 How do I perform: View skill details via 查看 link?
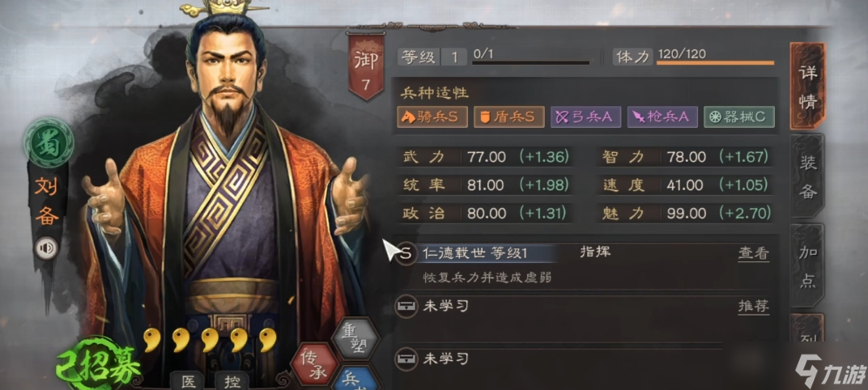tap(753, 253)
